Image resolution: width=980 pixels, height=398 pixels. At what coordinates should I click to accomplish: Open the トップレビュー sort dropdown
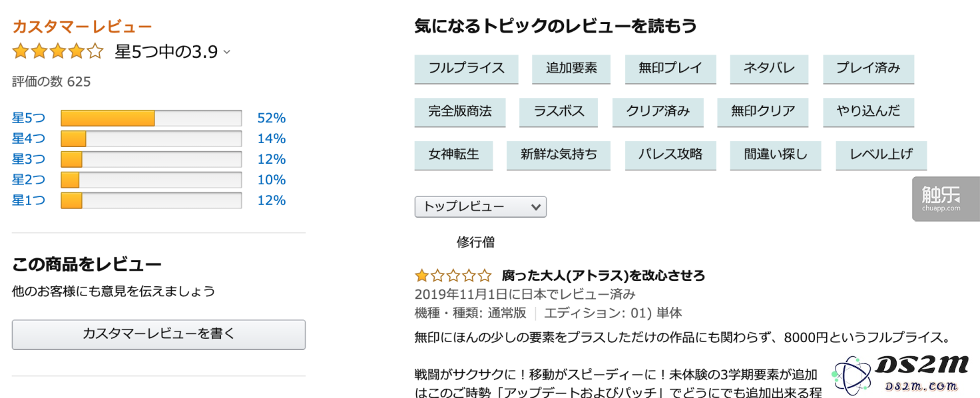[480, 207]
